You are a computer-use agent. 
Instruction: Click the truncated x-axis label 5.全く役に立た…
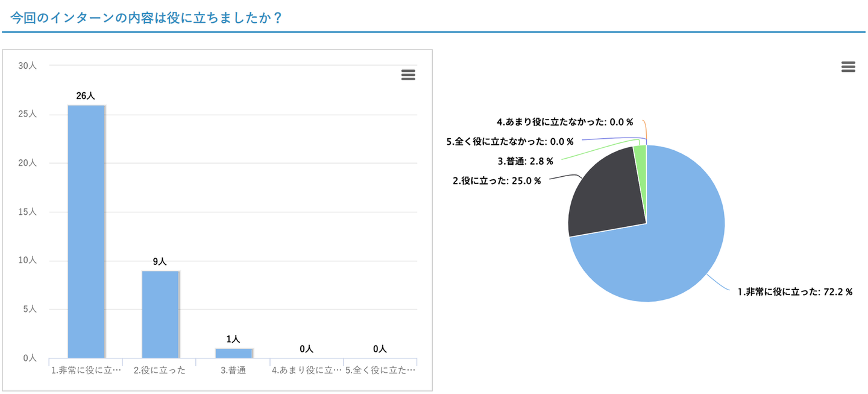tap(380, 370)
